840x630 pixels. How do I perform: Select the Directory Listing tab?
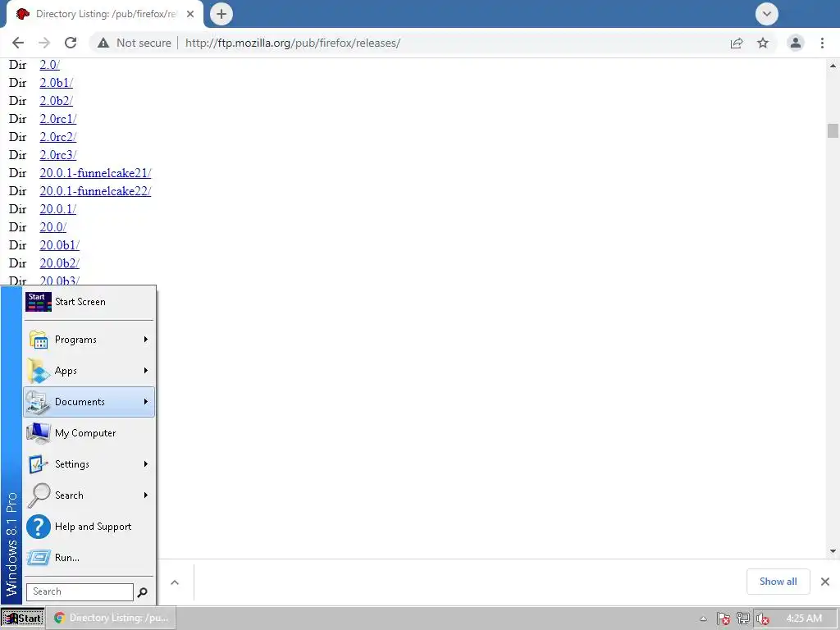pyautogui.click(x=105, y=15)
